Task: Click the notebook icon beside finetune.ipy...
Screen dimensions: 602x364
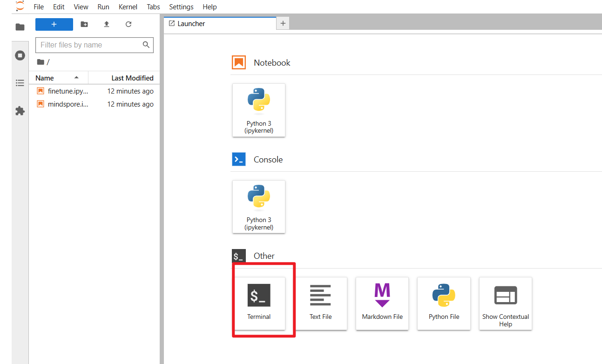Action: [41, 91]
